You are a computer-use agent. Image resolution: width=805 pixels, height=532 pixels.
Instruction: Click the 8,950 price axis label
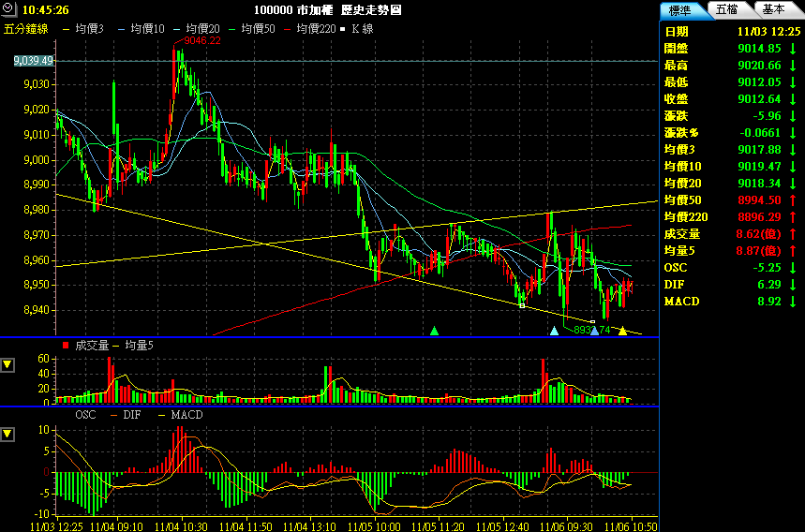click(x=37, y=285)
